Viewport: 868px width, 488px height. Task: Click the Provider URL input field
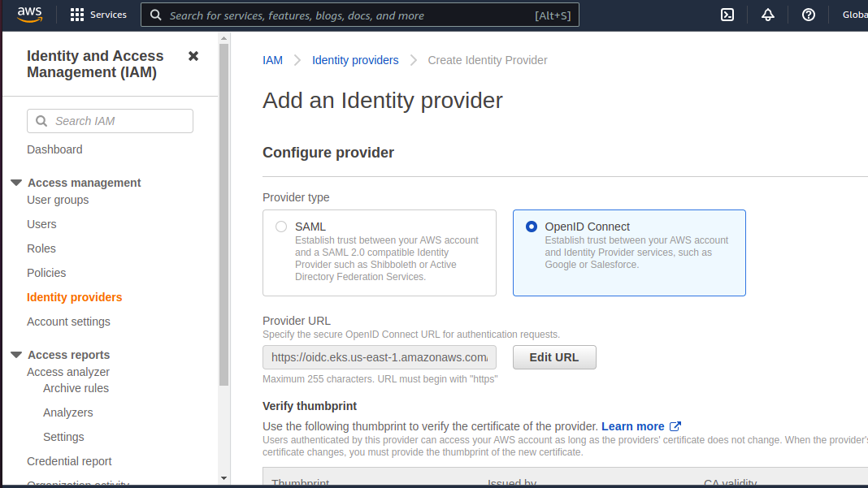[x=380, y=357]
